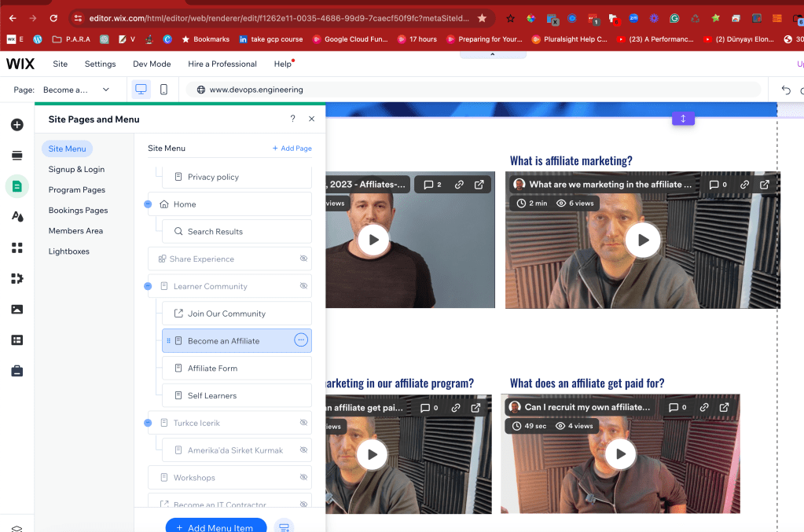Select the Self Learners page item
Screen dimensions: 804x532
coord(237,395)
